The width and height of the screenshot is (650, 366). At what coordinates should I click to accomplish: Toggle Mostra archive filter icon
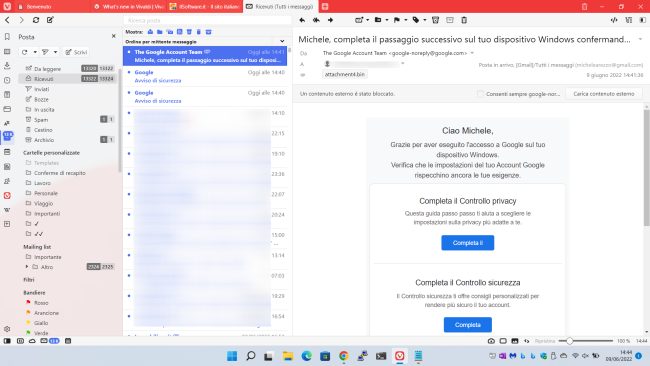pos(209,32)
